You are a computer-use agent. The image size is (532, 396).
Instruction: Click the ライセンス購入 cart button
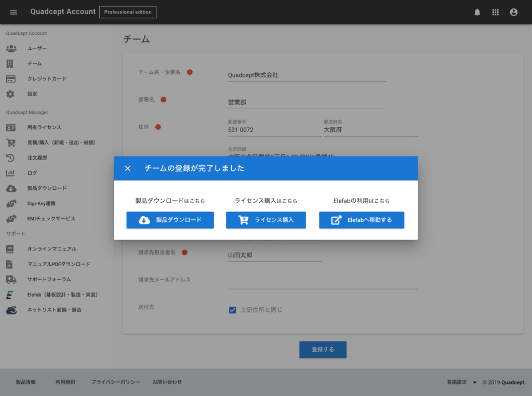265,220
